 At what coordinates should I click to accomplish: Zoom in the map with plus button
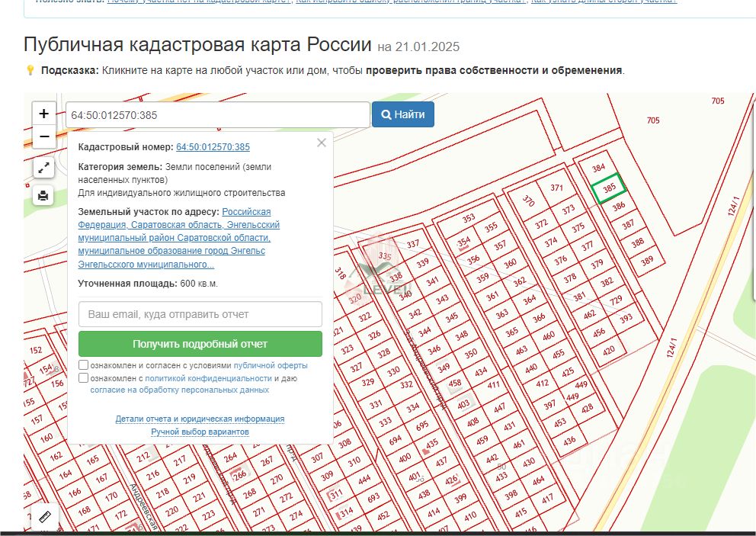pos(44,114)
